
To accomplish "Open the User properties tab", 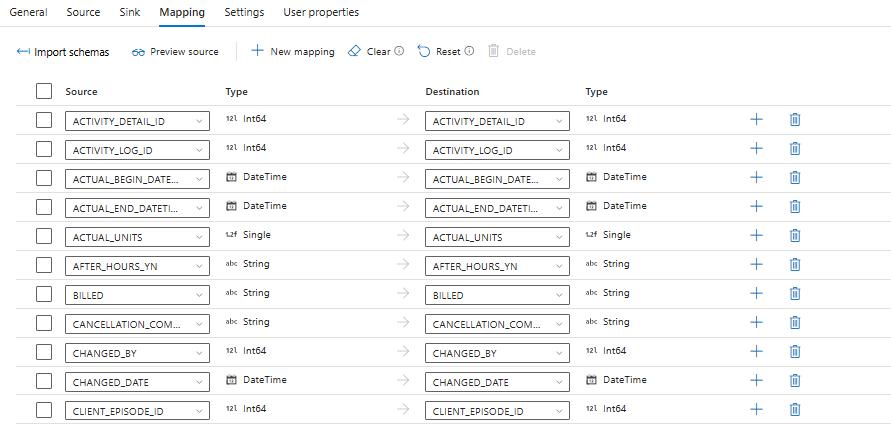I will tap(321, 13).
